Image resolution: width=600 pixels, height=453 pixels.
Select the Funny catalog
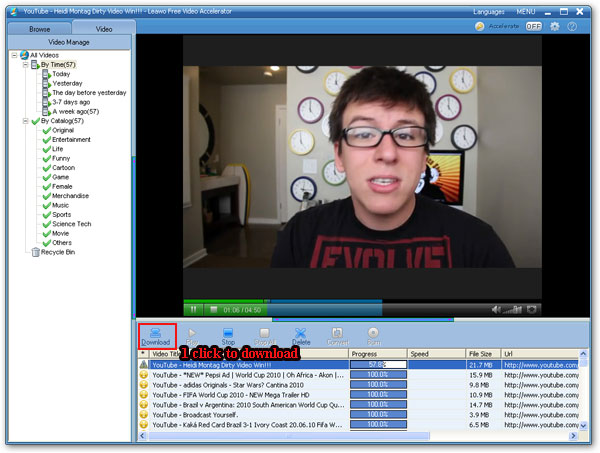click(61, 158)
